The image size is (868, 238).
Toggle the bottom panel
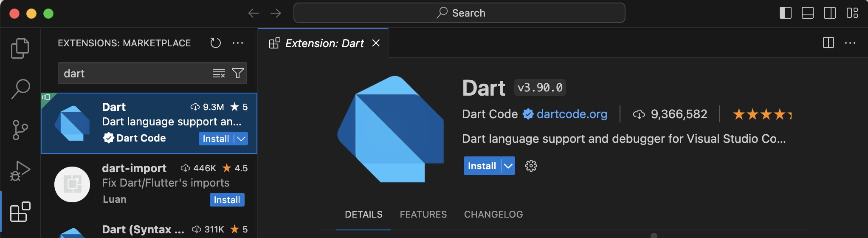pos(808,13)
